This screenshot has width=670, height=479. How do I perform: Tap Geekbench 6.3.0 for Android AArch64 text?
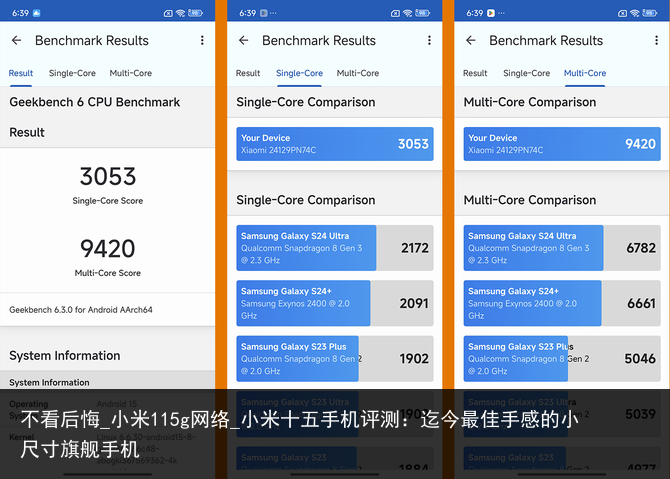click(81, 310)
